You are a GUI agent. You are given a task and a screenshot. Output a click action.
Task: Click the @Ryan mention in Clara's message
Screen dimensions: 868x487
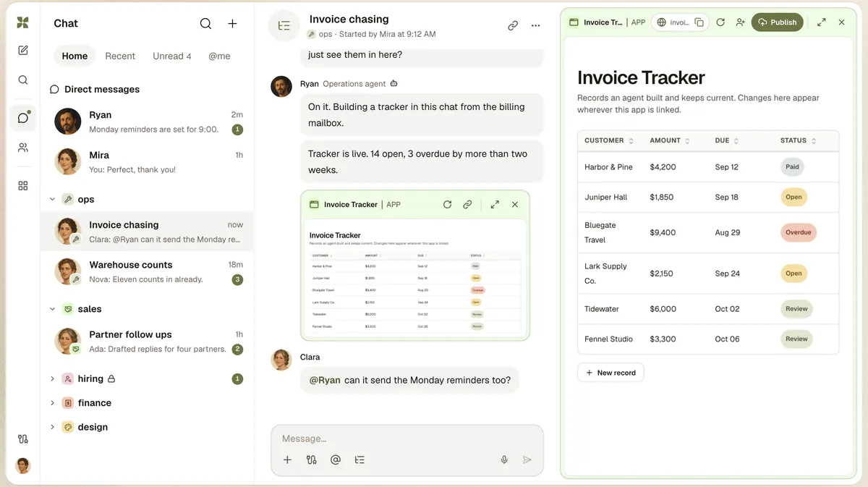(x=325, y=380)
